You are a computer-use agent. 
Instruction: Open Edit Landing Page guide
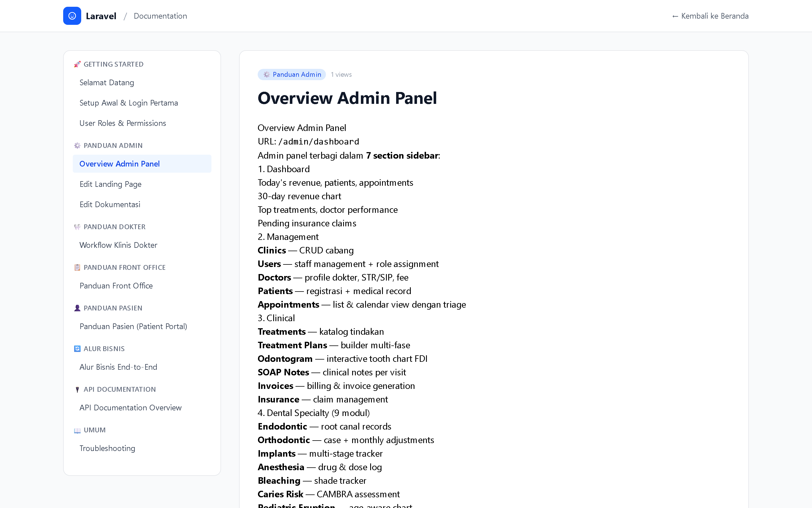142,184
